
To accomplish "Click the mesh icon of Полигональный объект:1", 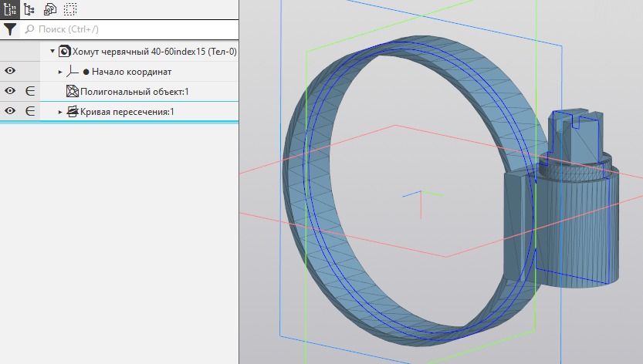I will point(73,92).
